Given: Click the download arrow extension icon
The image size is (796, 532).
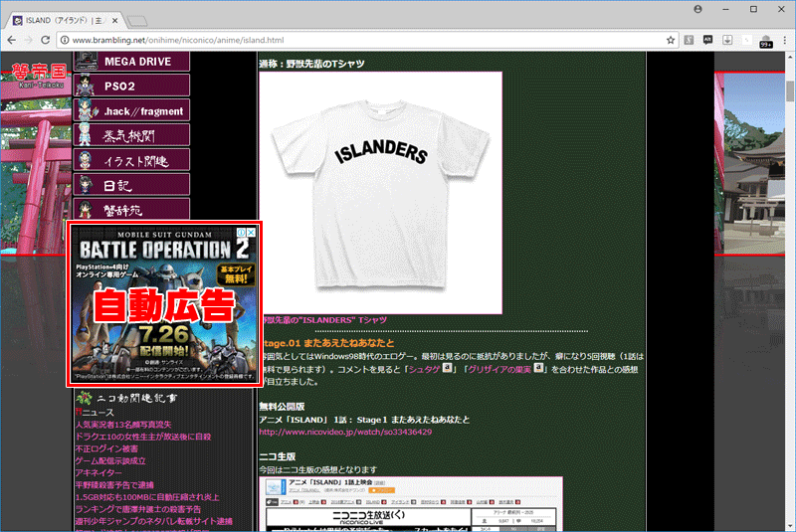Looking at the screenshot, I should point(727,40).
